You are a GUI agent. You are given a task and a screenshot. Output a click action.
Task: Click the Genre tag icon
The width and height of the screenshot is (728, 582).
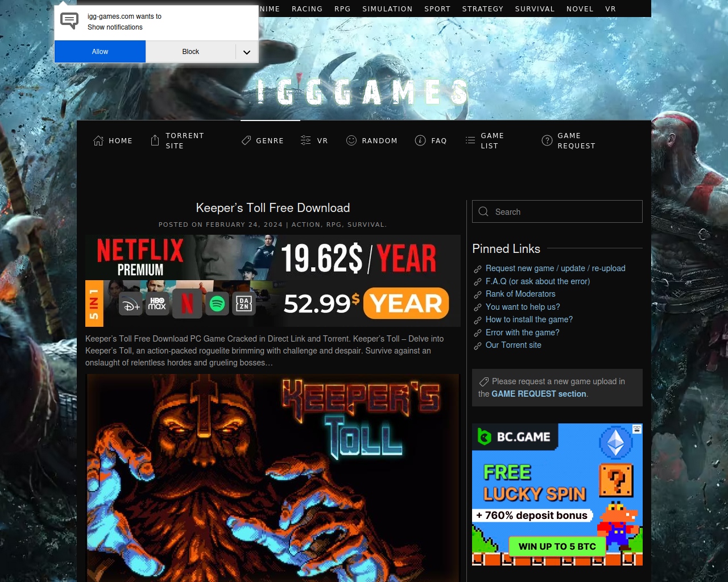pyautogui.click(x=246, y=140)
